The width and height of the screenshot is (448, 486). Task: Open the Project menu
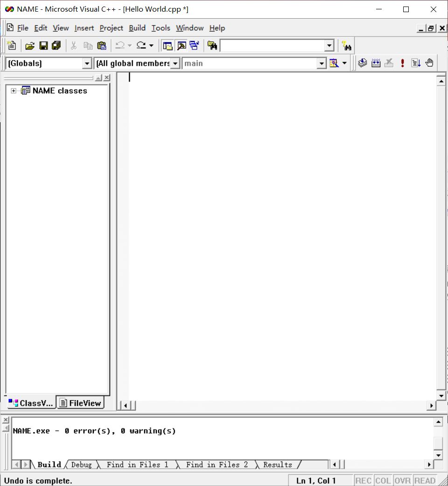(x=112, y=28)
